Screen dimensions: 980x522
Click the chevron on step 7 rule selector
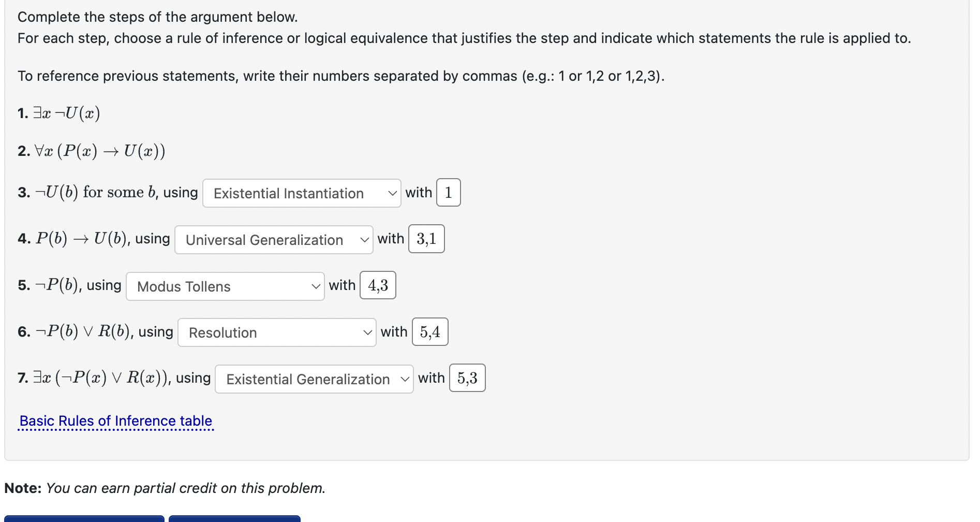(x=405, y=379)
